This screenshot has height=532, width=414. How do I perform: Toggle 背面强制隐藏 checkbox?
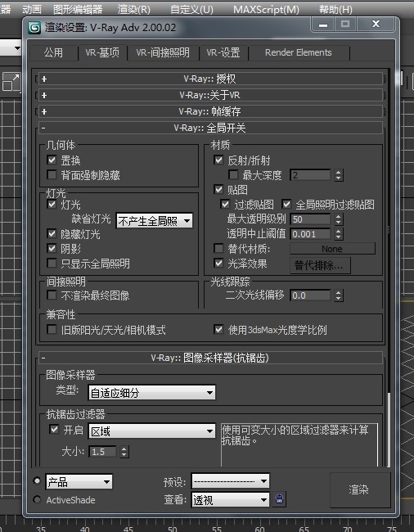[52, 174]
